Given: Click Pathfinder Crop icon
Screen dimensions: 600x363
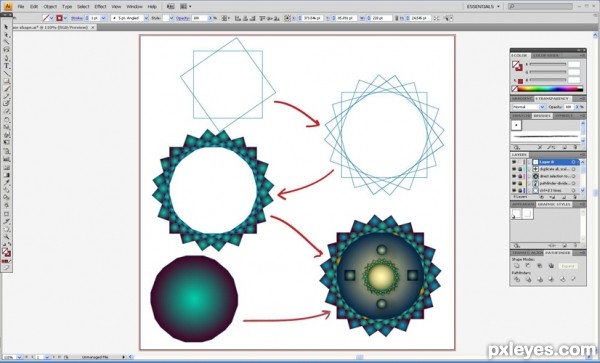Looking at the screenshot, I should tap(551, 280).
